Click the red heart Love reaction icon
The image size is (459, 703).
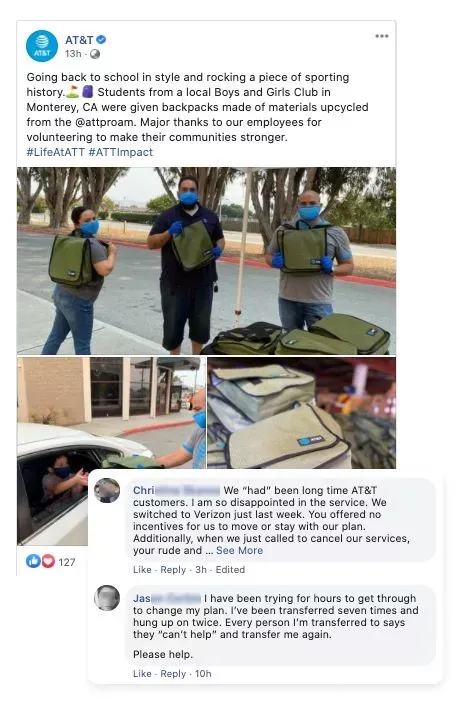48,561
